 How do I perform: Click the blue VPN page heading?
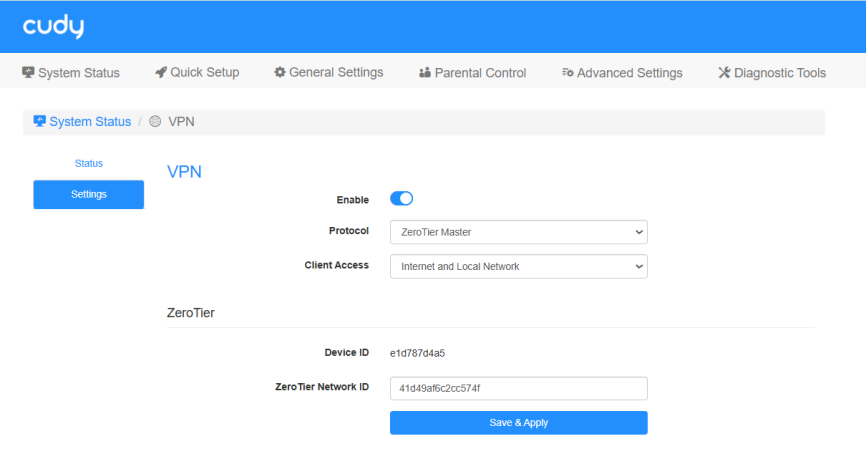184,171
